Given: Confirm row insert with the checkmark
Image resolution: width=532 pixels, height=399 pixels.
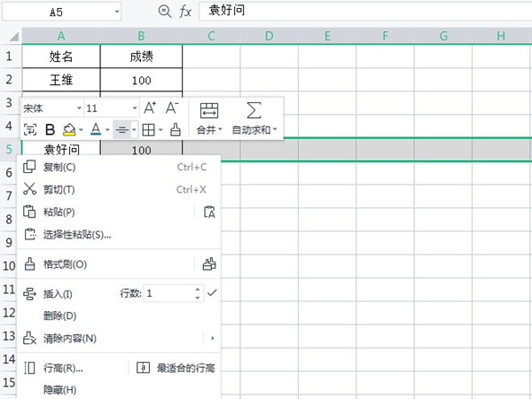Looking at the screenshot, I should pos(211,293).
